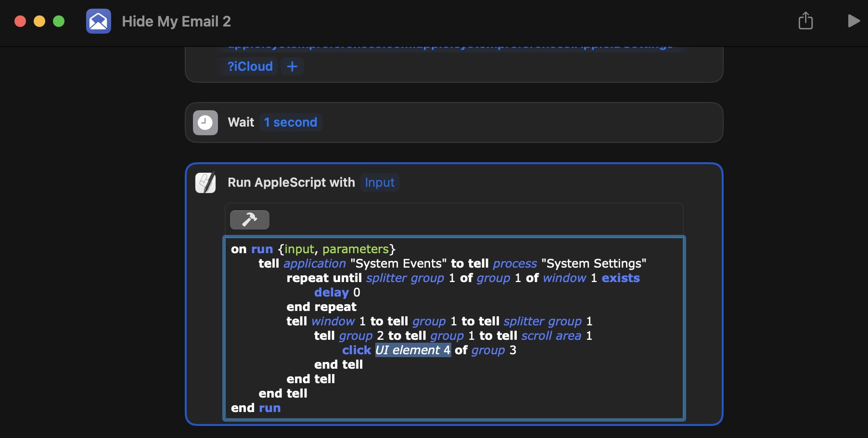Screen dimensions: 868x438
Task: Click the 'scroll area 1' text in the script
Action: click(x=557, y=335)
